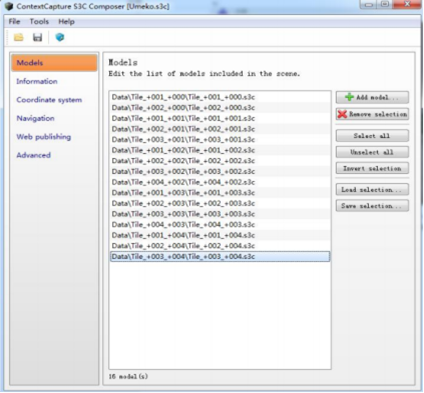Click the red X Remove selection icon
The image size is (424, 393).
coord(342,114)
